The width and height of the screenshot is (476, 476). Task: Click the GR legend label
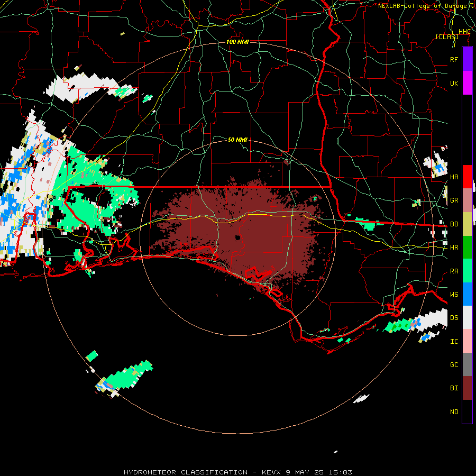[x=454, y=200]
